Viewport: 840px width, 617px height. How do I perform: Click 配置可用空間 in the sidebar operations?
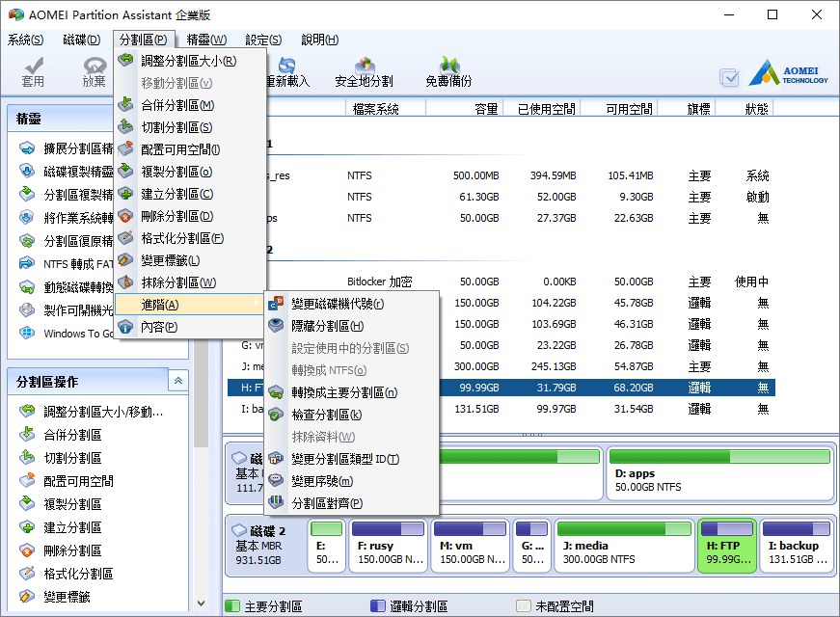[x=78, y=481]
